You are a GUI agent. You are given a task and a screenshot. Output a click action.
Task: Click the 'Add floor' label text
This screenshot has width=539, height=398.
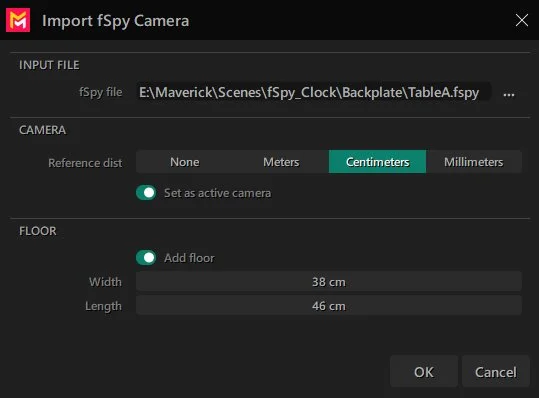[x=189, y=258]
